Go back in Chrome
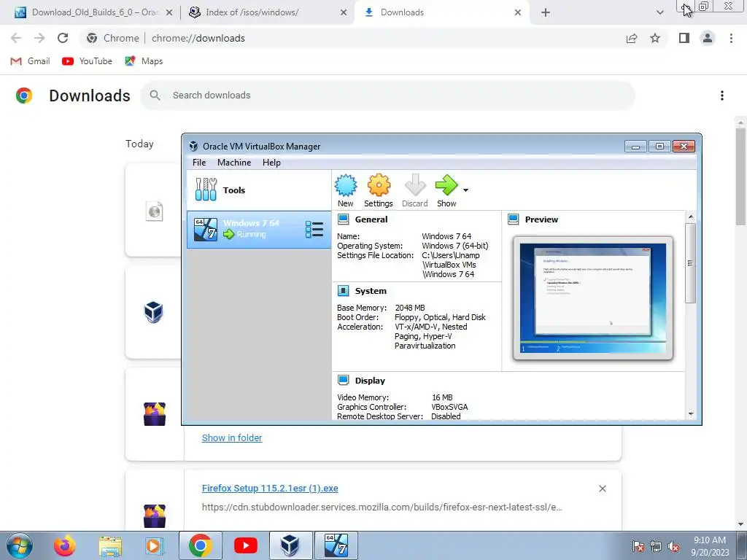The image size is (747, 560). [16, 38]
